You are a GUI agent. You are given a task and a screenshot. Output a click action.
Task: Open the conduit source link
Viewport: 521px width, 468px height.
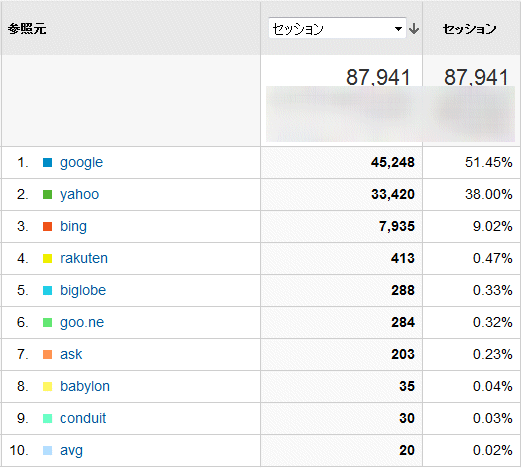point(83,418)
